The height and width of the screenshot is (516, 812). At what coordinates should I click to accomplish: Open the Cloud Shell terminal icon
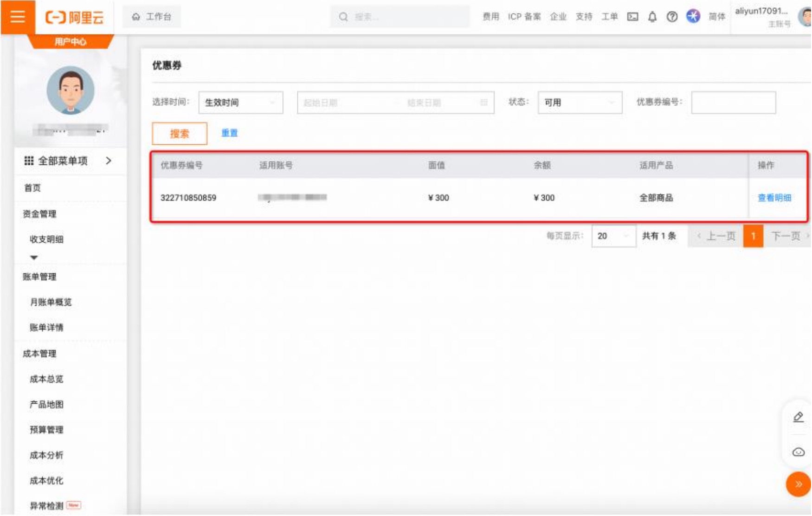tap(632, 17)
